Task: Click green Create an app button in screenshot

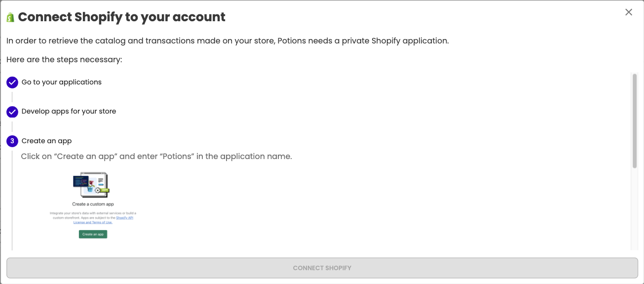Action: tap(93, 234)
